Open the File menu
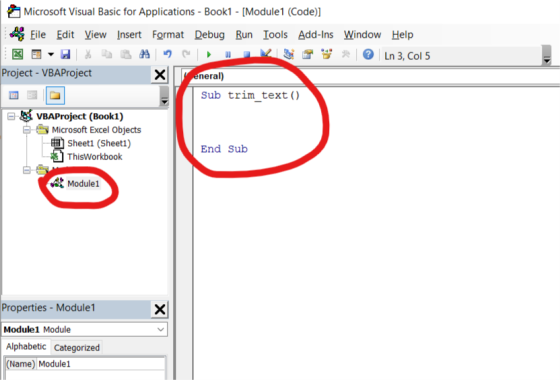The image size is (560, 380). point(38,35)
